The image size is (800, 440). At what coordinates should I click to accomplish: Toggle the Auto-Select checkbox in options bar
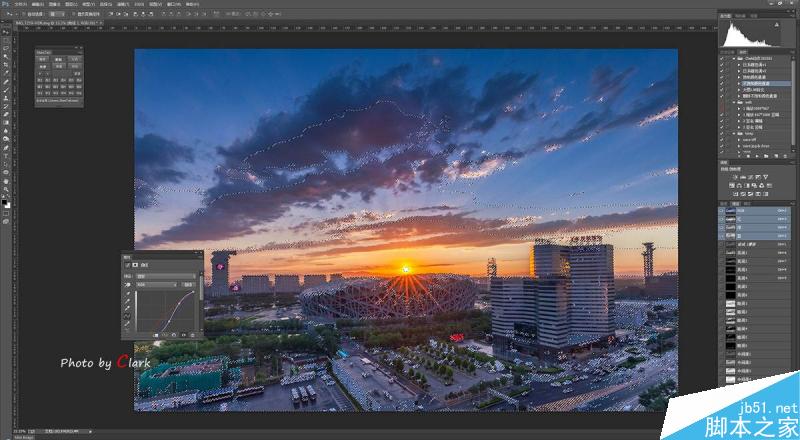pyautogui.click(x=24, y=14)
